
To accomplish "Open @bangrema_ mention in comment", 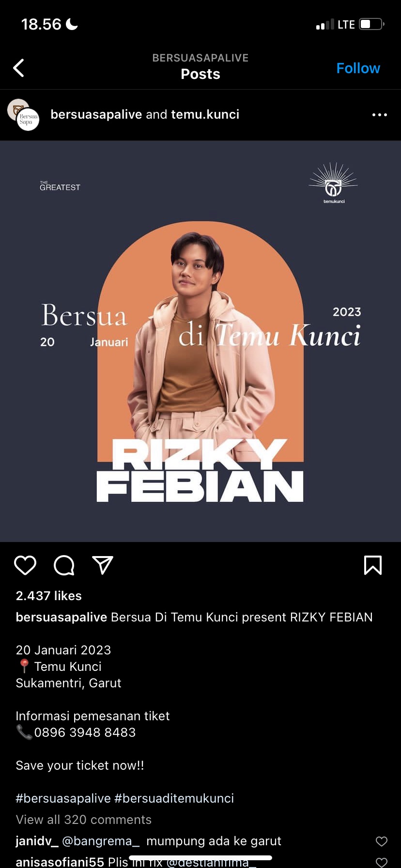I will tap(101, 841).
